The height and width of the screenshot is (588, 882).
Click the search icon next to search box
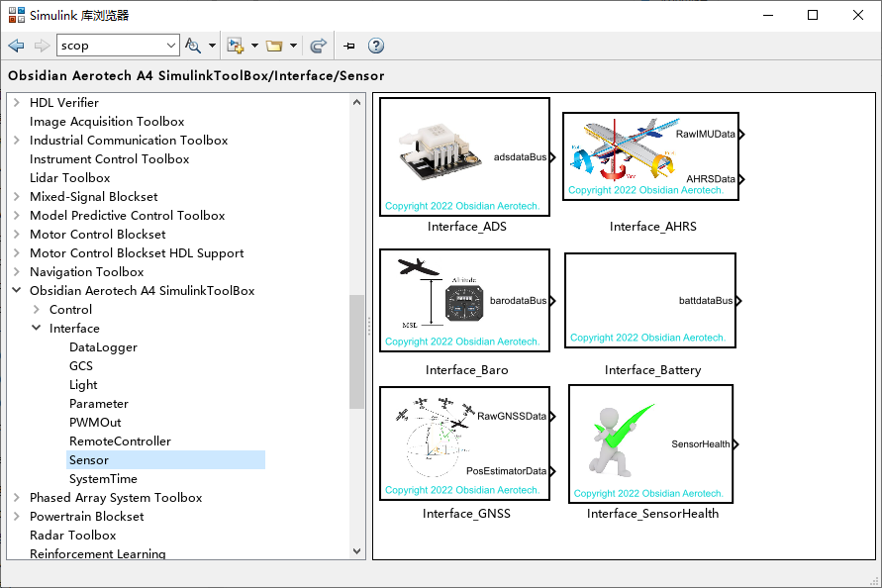tap(192, 46)
